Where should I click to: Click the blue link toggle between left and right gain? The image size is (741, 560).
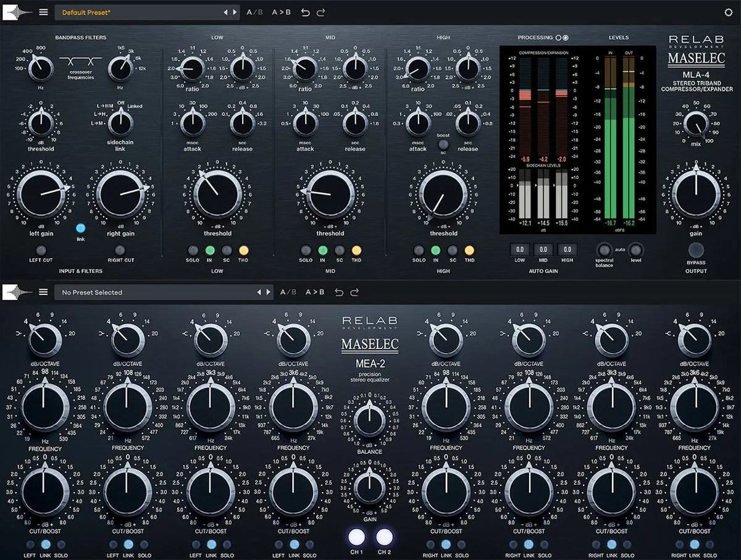pyautogui.click(x=80, y=227)
